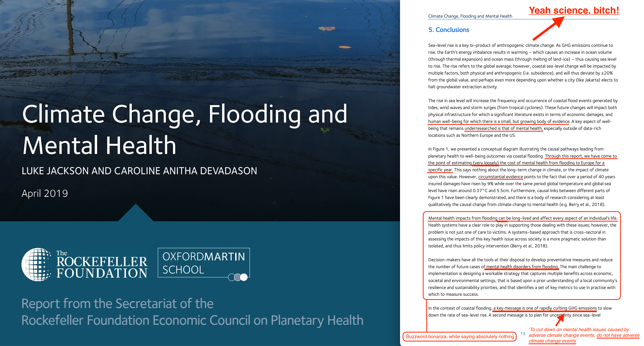Click "Rockefeller Foundation Economic Council on Planetary Health" line
This screenshot has width=644, height=346.
click(192, 320)
